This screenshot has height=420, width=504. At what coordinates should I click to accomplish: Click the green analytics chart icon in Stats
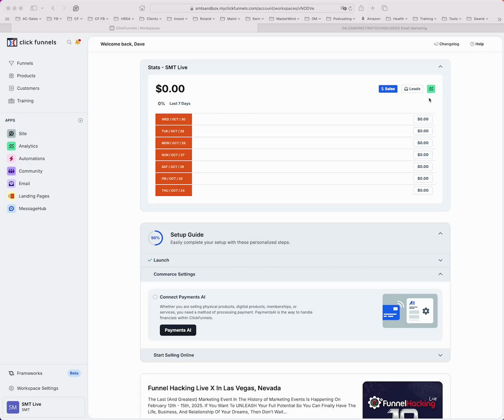coord(431,89)
